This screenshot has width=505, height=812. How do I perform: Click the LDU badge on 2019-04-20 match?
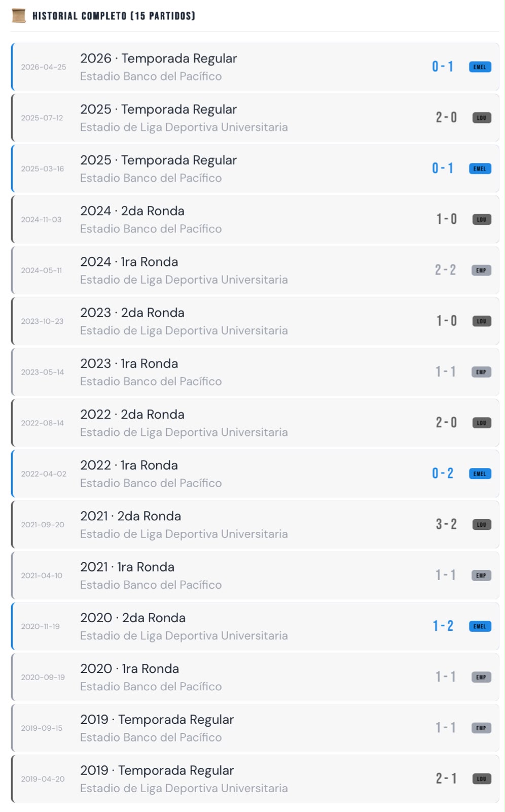click(x=482, y=779)
